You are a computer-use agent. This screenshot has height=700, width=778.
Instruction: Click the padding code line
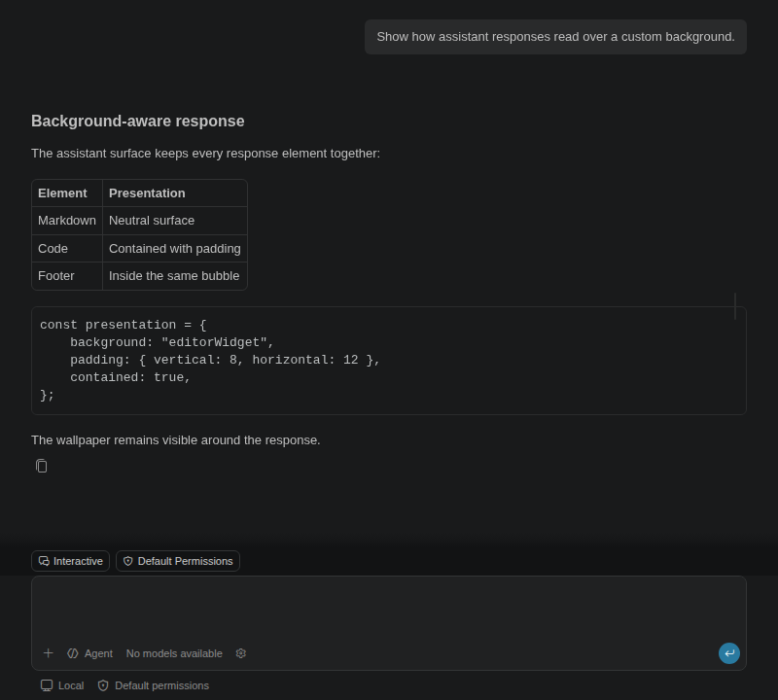[x=225, y=360]
